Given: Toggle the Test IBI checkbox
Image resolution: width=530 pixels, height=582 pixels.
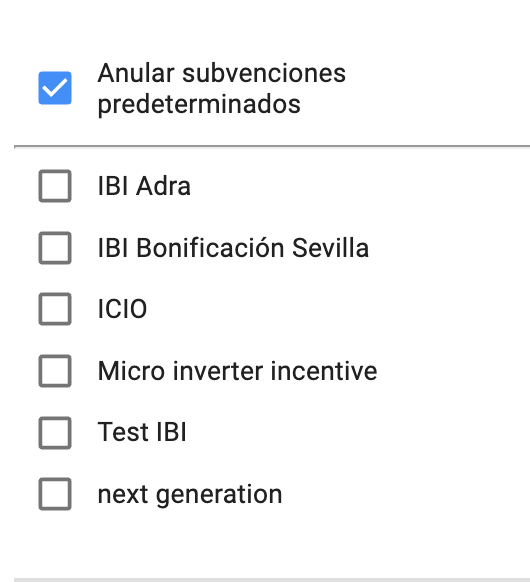Looking at the screenshot, I should click(x=55, y=432).
